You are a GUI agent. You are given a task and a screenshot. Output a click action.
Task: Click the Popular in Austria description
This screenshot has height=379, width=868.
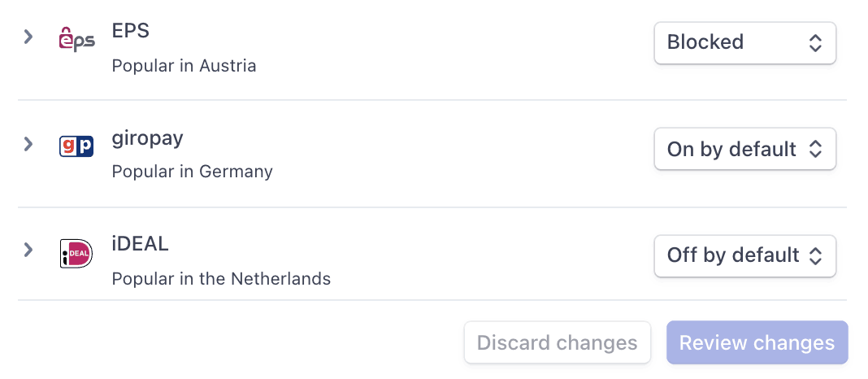(184, 66)
